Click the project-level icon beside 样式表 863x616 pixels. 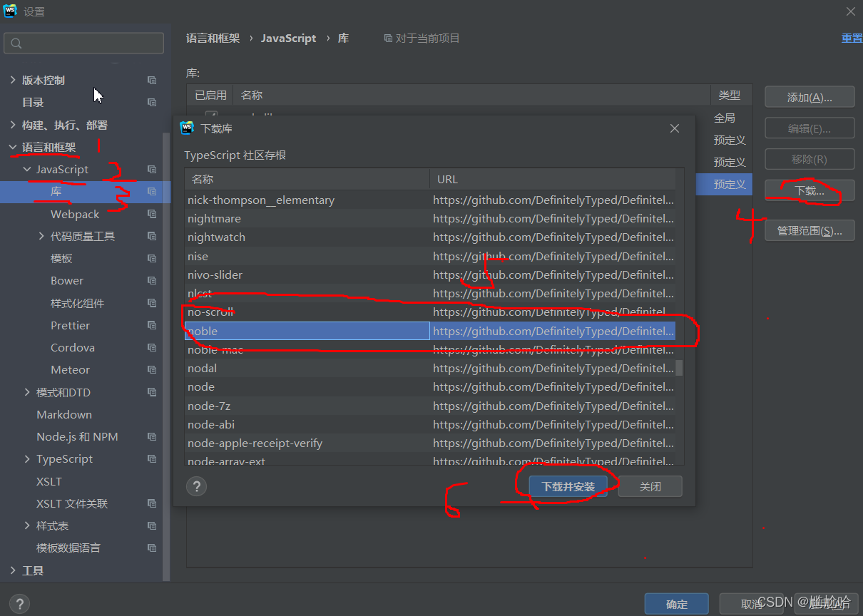tap(152, 525)
